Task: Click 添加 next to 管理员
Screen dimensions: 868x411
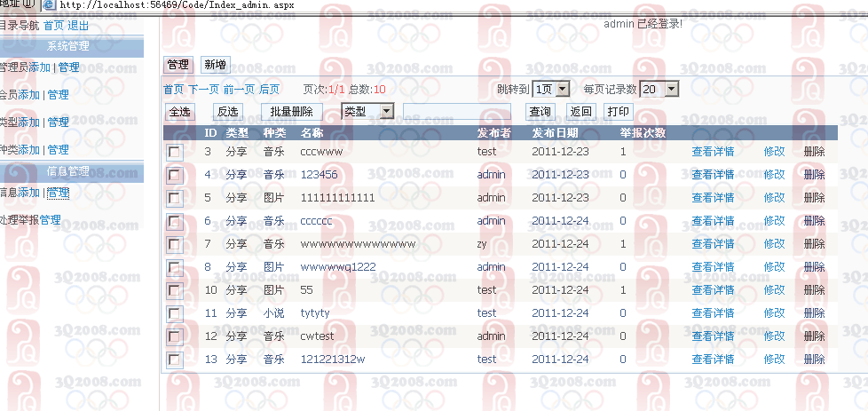Action: (x=40, y=67)
